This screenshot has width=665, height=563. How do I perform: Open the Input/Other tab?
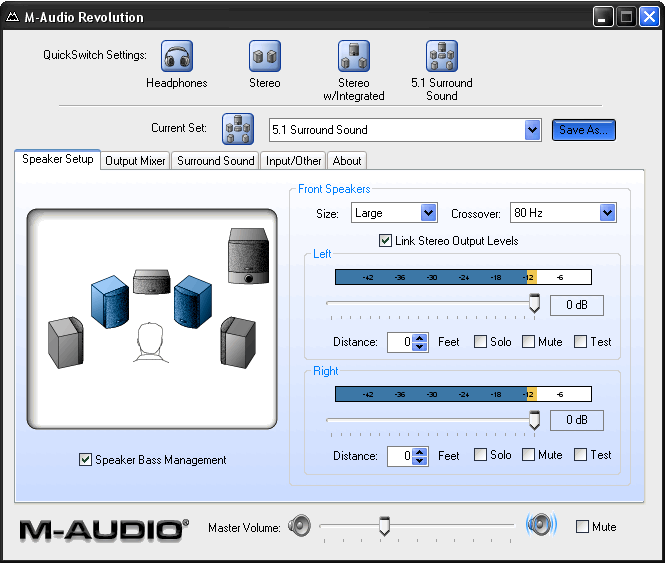tap(293, 161)
